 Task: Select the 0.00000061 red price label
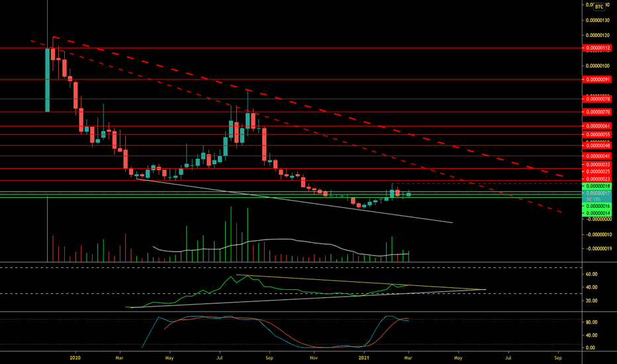click(596, 126)
